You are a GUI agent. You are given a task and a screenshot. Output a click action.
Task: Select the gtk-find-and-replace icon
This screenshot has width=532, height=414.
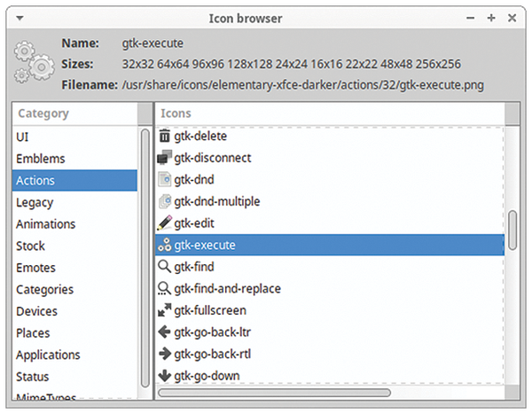[x=164, y=289]
